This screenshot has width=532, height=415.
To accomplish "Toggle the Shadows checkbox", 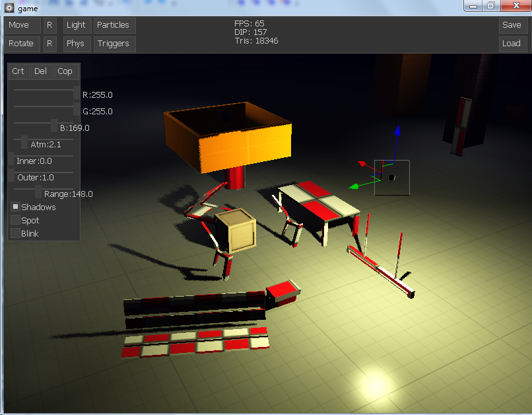I will 16,207.
